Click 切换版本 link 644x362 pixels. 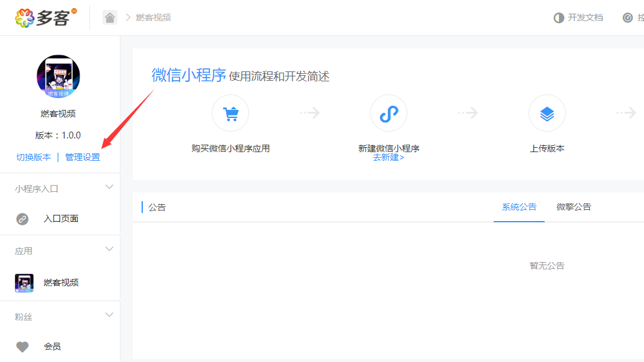[34, 157]
